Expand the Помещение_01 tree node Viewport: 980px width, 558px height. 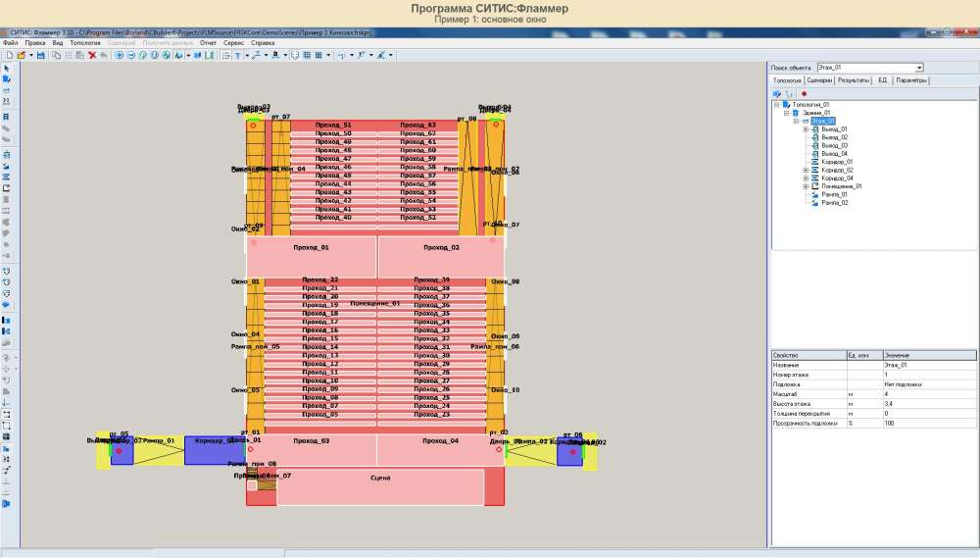(x=806, y=185)
